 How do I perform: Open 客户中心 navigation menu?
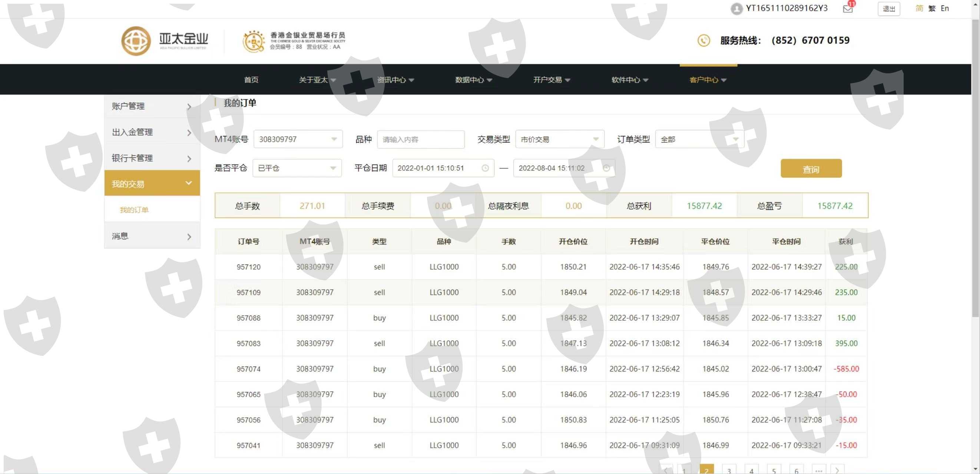pos(708,80)
